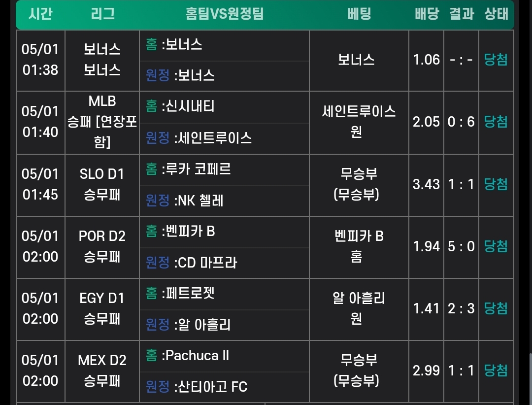Viewport: 532px width, 405px height.
Task: Click the 홈팀VS원정팀 column header
Action: click(x=225, y=14)
